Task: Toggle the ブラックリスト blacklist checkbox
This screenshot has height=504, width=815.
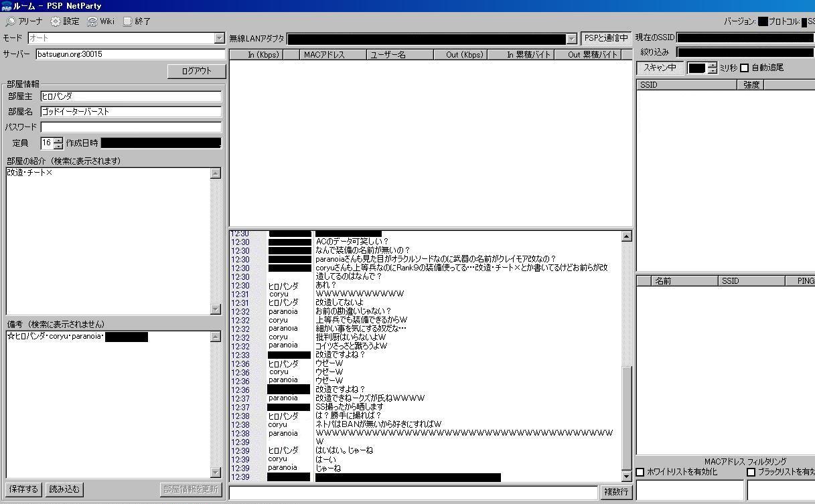Action: pyautogui.click(x=751, y=472)
